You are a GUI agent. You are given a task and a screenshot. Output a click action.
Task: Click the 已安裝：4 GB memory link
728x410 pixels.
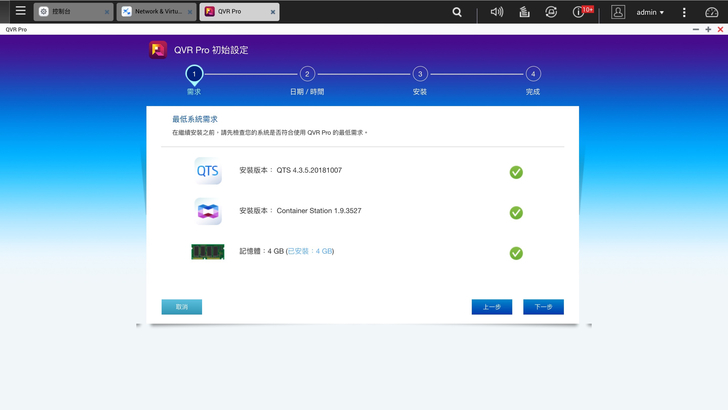pyautogui.click(x=310, y=251)
